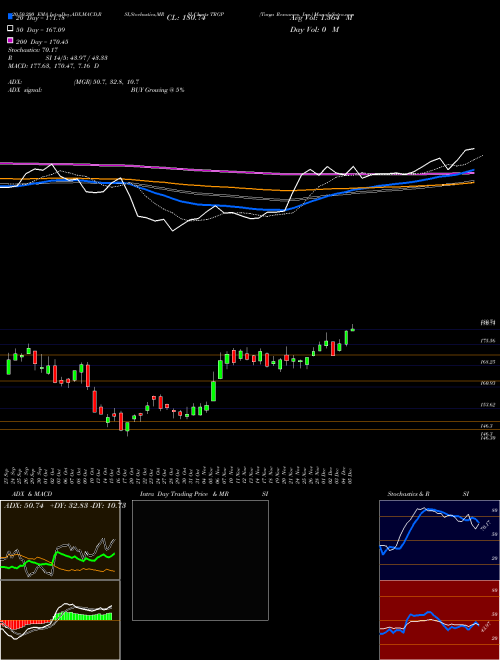Click the 'MACD: 177.68, 170.47, 7.16 D' line
The image size is (500, 660).
[x=54, y=66]
